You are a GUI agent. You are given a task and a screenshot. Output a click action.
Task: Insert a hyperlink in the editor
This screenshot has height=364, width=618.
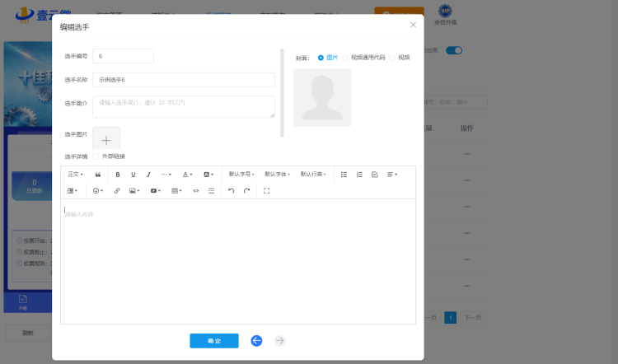tap(117, 191)
